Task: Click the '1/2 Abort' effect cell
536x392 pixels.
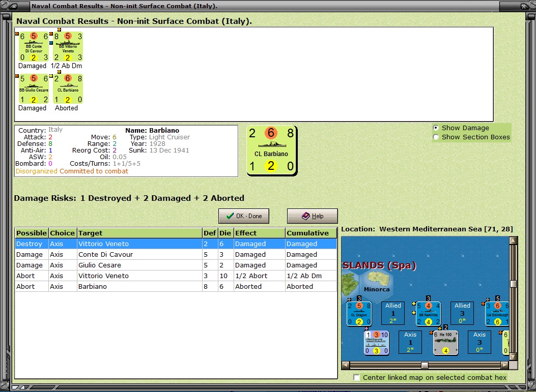Action: 260,276
